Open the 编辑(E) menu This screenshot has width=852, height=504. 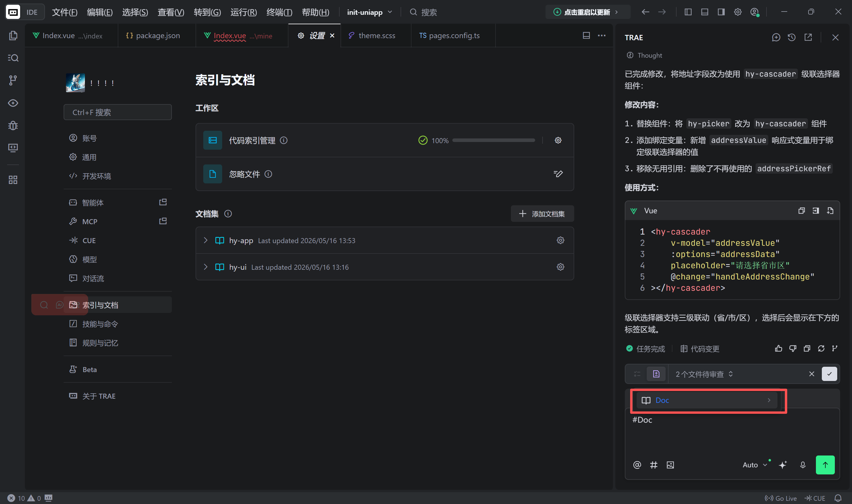pyautogui.click(x=99, y=12)
